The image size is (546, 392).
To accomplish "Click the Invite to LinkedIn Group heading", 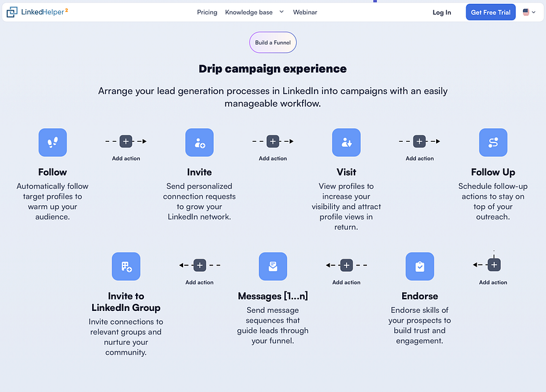I will (x=126, y=302).
